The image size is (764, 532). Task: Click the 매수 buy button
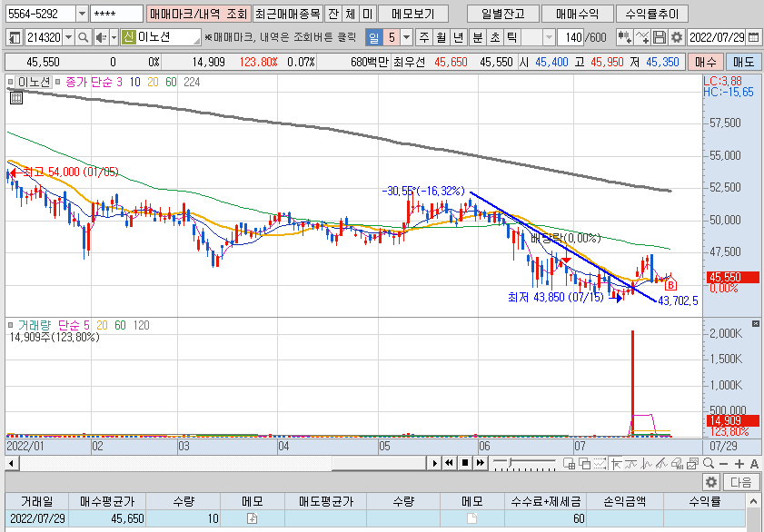click(x=706, y=63)
